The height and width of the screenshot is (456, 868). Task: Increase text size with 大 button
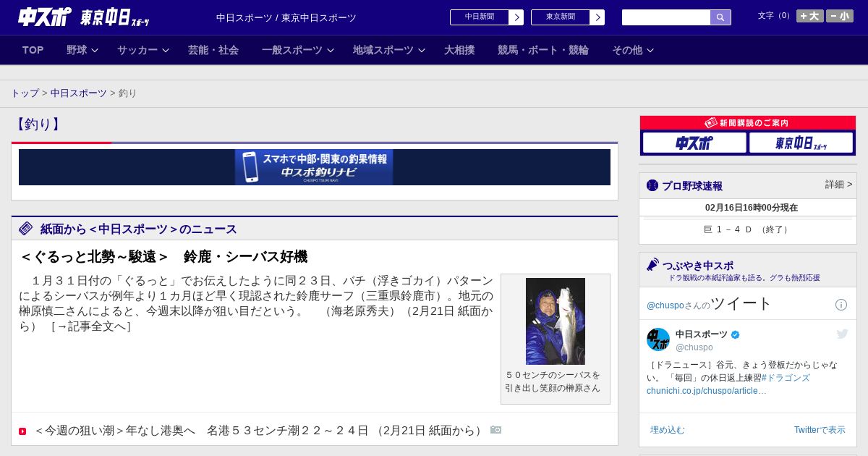pos(810,16)
